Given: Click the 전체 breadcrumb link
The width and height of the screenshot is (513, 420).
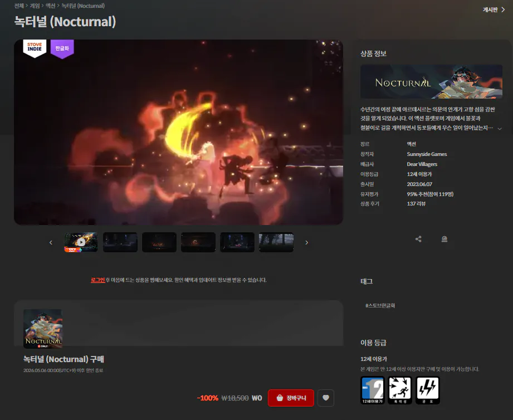Looking at the screenshot, I should (19, 6).
